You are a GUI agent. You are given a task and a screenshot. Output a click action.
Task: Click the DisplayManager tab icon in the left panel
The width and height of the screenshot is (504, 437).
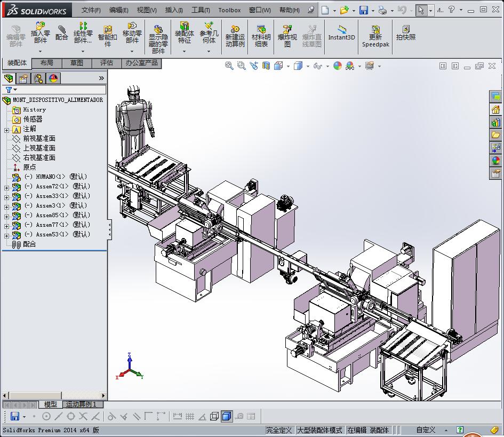(x=53, y=78)
